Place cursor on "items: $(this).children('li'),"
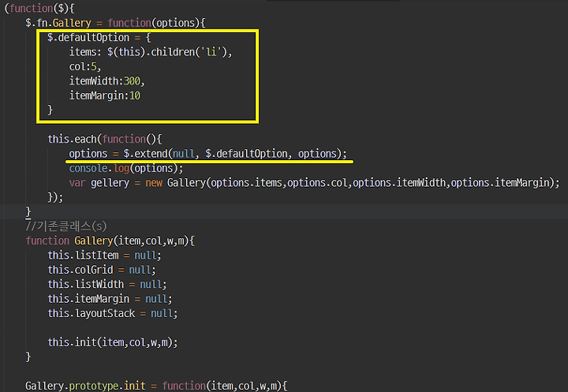This screenshot has height=392, width=568. click(x=151, y=52)
